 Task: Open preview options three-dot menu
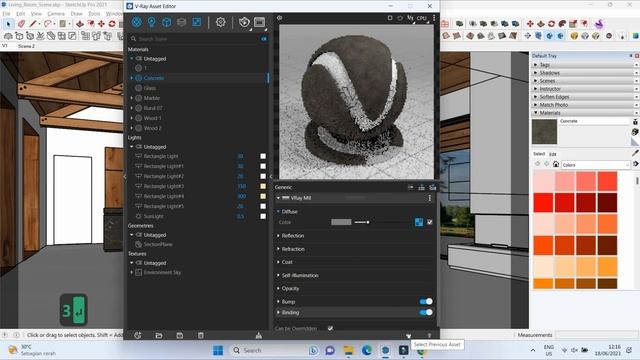click(434, 18)
